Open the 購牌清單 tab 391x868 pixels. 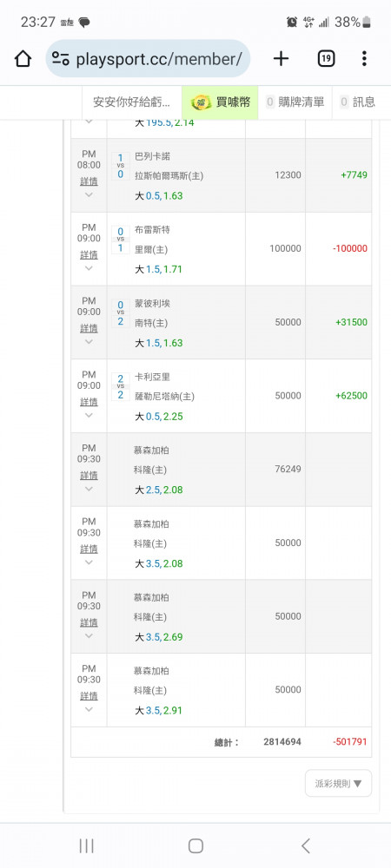(295, 102)
